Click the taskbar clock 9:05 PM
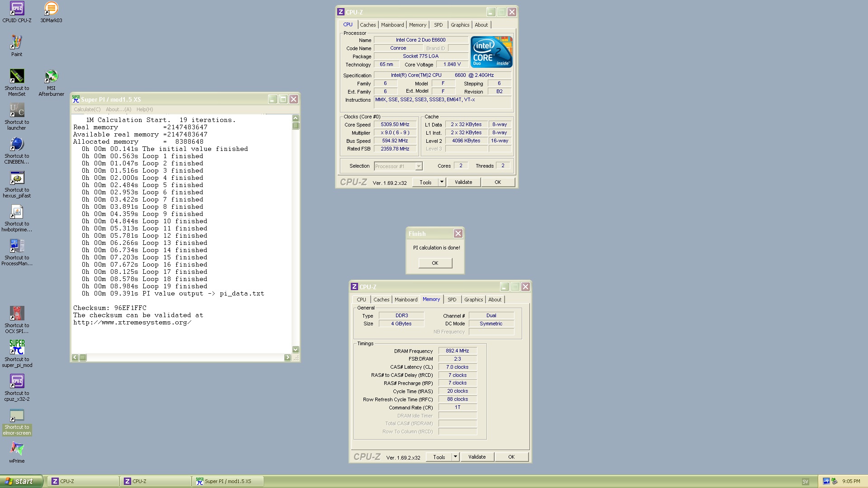This screenshot has width=868, height=488. point(851,481)
